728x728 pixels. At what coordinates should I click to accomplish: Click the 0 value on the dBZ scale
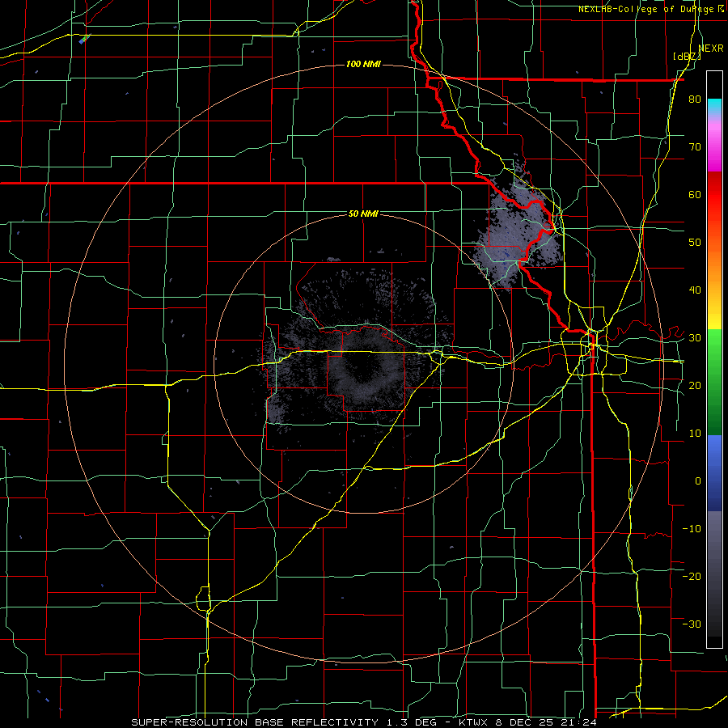[x=698, y=481]
